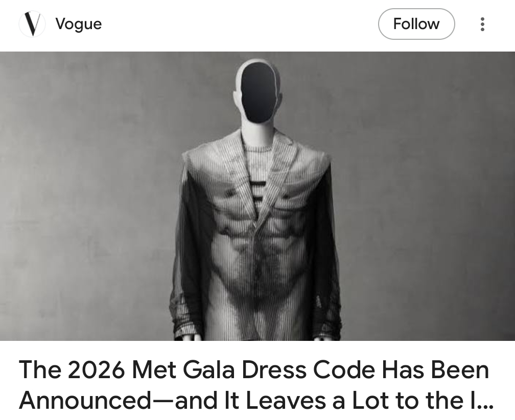The height and width of the screenshot is (420, 515).
Task: Click the vertical ellipsis beside Follow
Action: tap(482, 24)
